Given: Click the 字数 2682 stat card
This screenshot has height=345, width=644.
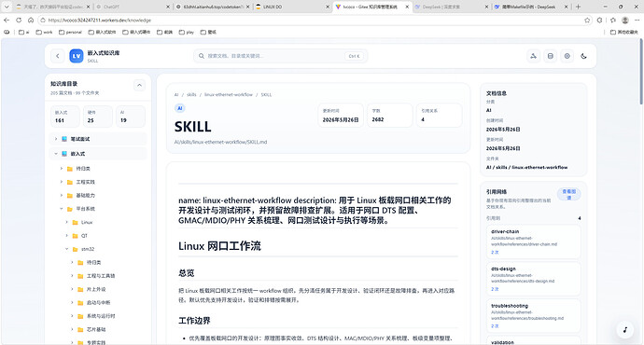Looking at the screenshot, I should coord(390,116).
